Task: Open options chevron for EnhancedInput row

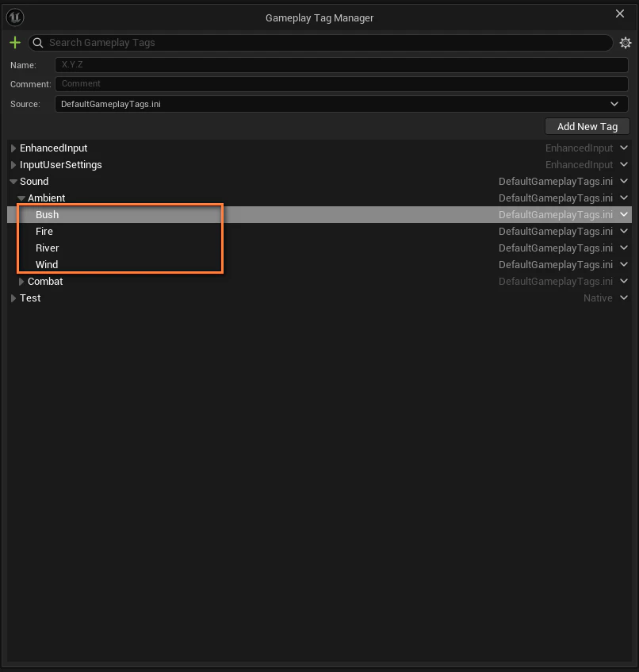Action: click(624, 148)
